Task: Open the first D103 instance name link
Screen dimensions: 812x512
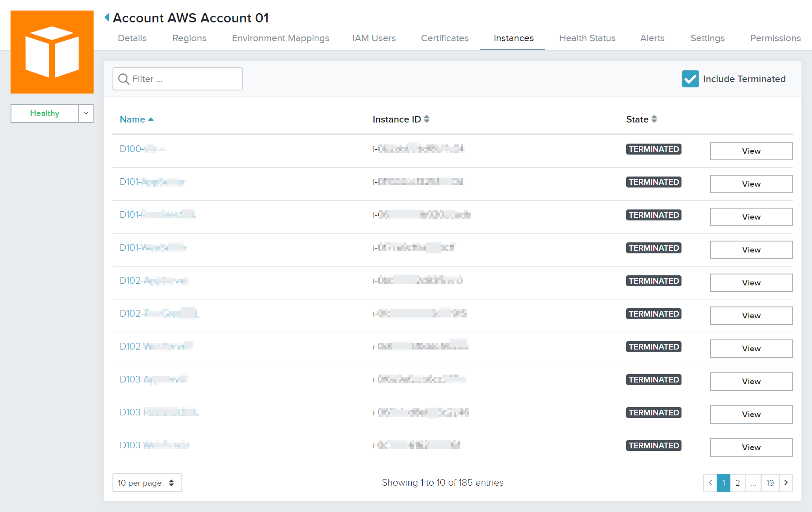Action: 153,379
